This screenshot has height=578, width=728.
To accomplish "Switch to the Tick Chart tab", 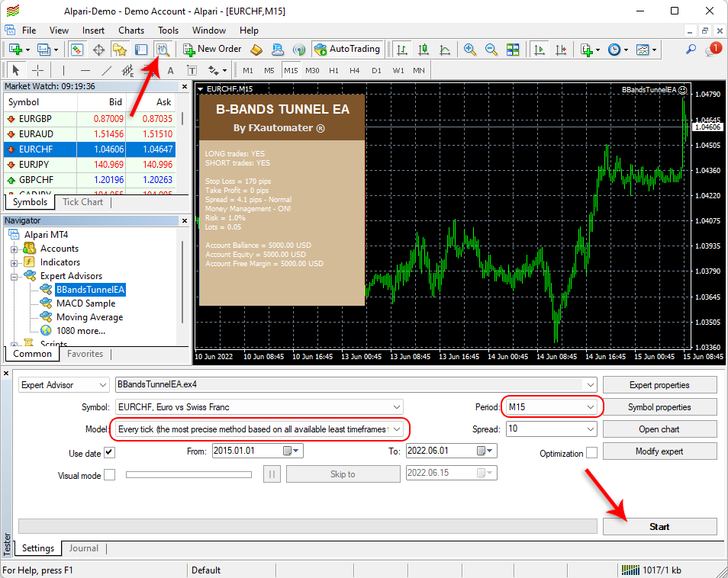I will point(82,202).
